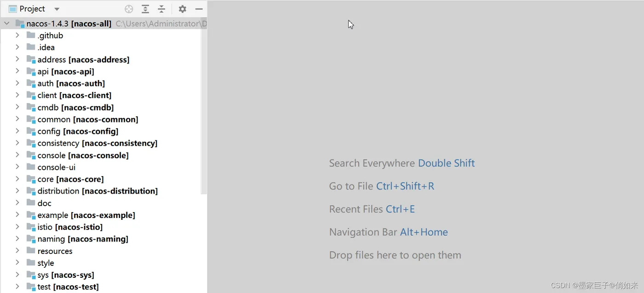Expand the config [nacos-config] module
The image size is (644, 293).
click(x=17, y=131)
